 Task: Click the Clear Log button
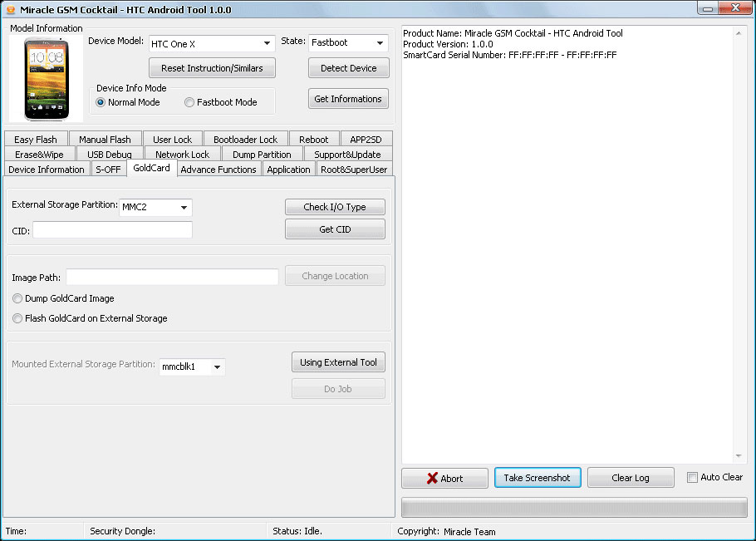pos(631,477)
